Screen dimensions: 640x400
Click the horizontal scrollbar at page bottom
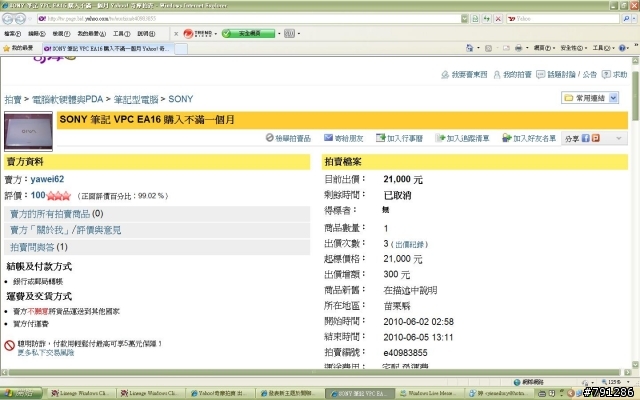(x=315, y=372)
